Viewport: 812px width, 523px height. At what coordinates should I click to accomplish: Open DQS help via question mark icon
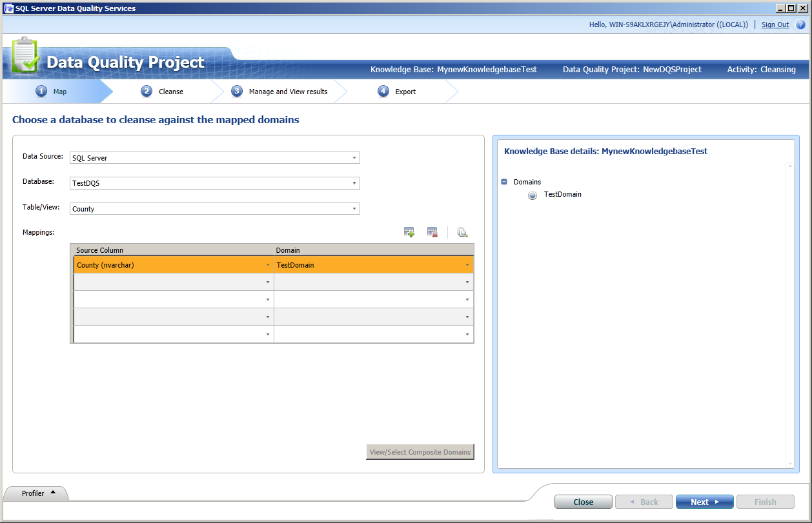801,24
